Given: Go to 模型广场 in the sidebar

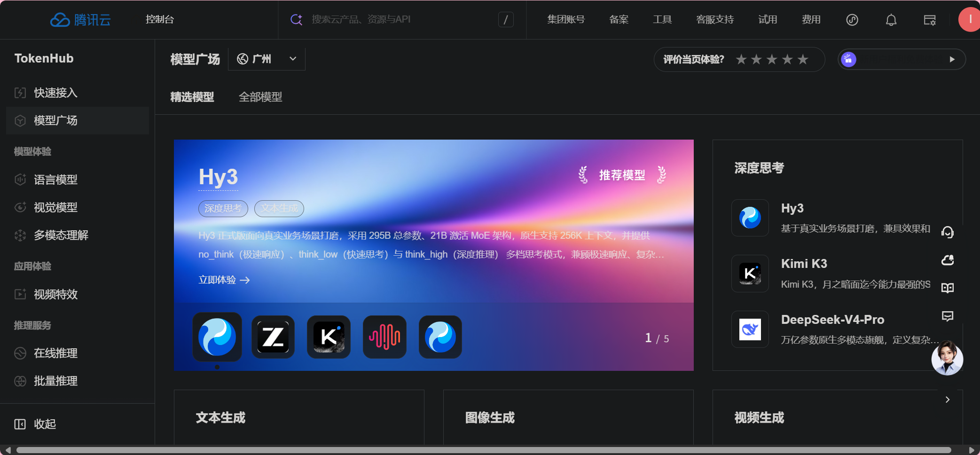Looking at the screenshot, I should click(x=78, y=120).
